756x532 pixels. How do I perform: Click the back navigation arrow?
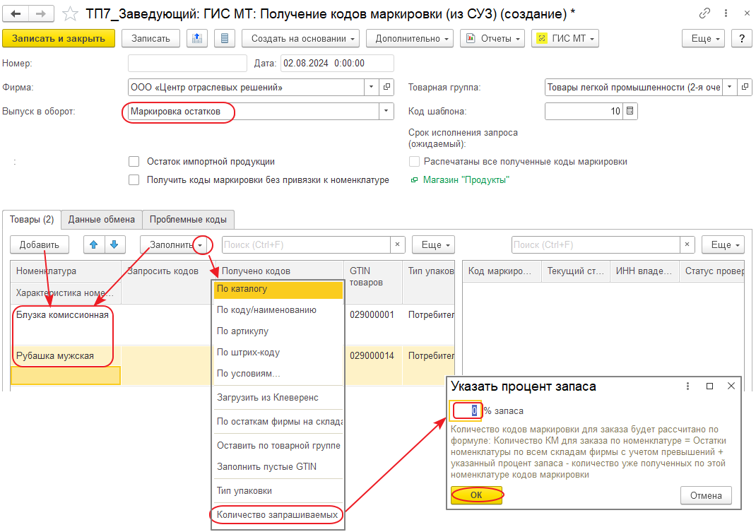[16, 13]
